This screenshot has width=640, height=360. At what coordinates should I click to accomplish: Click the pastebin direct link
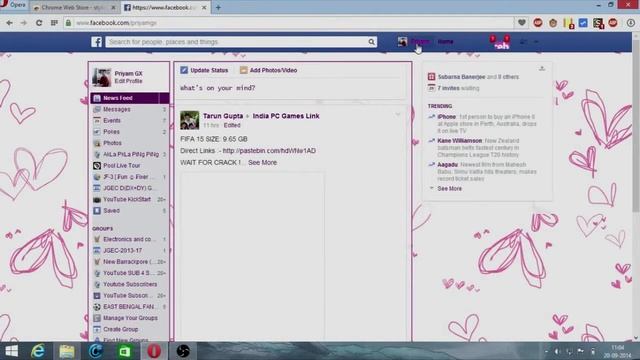point(269,151)
